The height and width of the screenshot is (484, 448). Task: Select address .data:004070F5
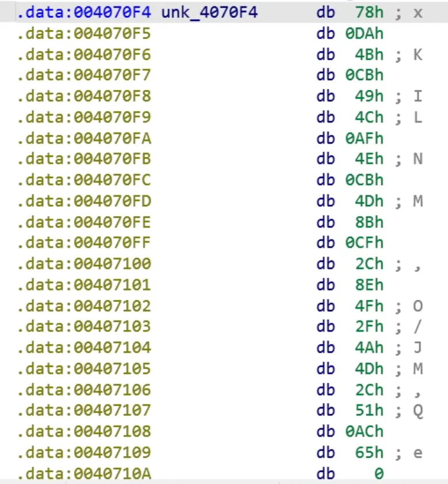[84, 33]
